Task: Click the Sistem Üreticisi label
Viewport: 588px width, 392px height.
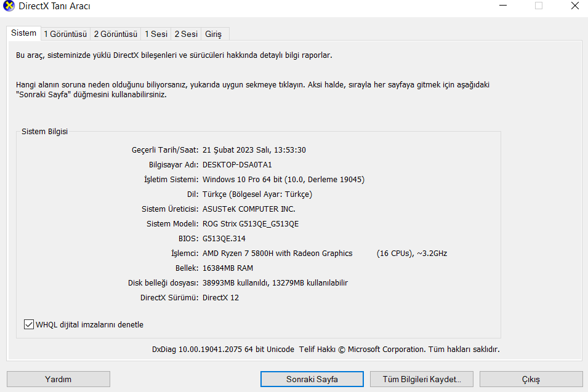Action: (x=170, y=209)
